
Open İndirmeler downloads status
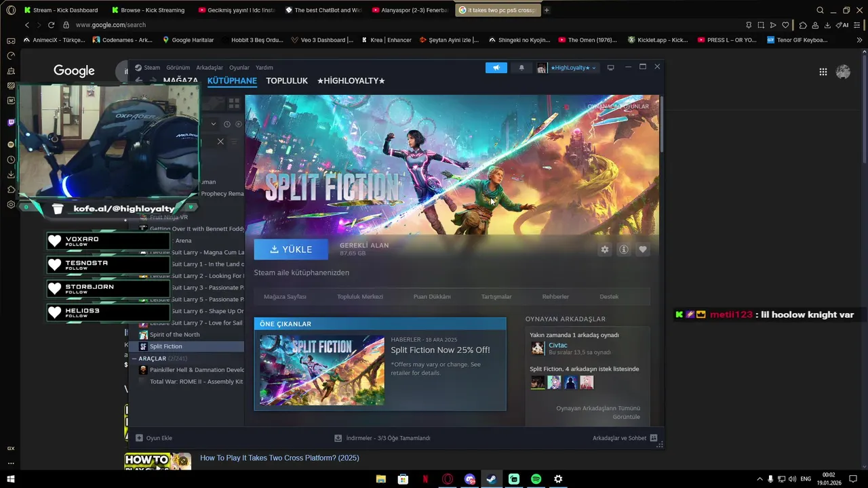pos(382,438)
